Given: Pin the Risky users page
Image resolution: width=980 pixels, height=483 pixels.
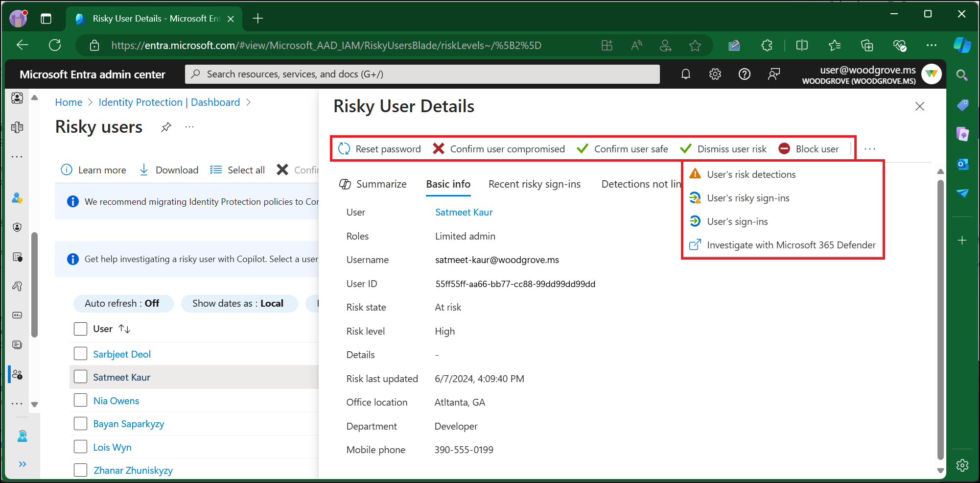Looking at the screenshot, I should point(166,127).
